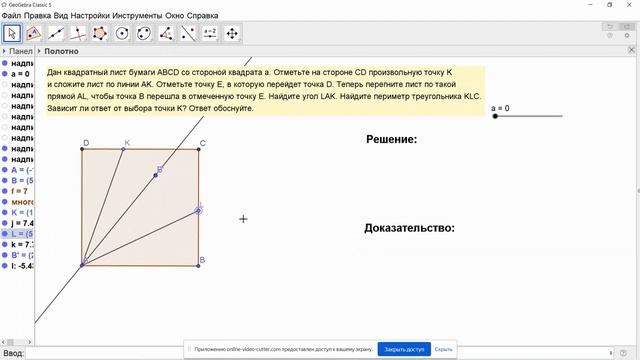Select vertex B of the square
This screenshot has height=360, width=640.
coord(198,266)
